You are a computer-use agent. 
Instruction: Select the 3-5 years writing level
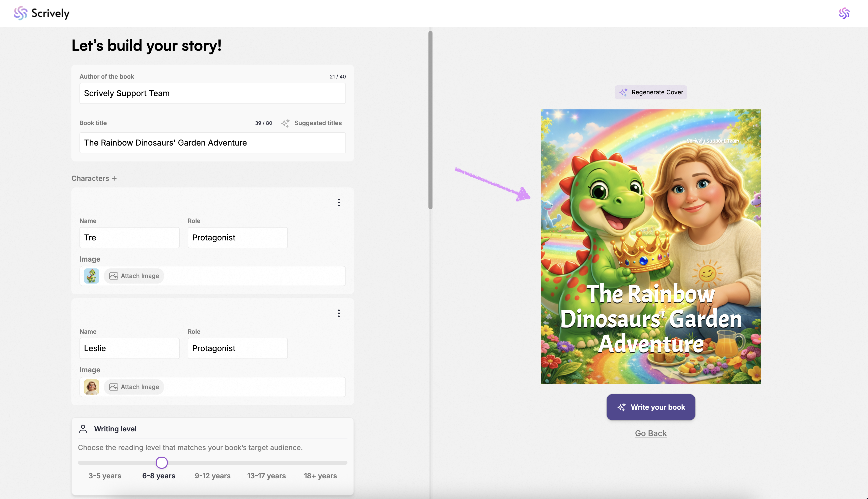pos(105,476)
